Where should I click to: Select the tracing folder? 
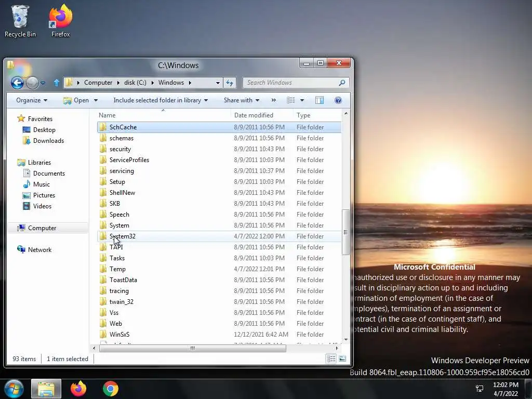tap(219, 290)
